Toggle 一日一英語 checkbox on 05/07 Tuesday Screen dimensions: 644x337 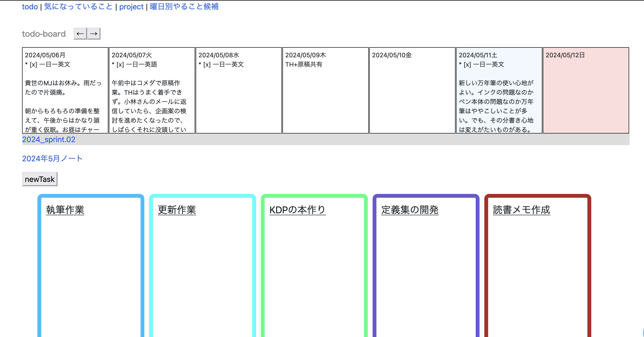pos(120,64)
